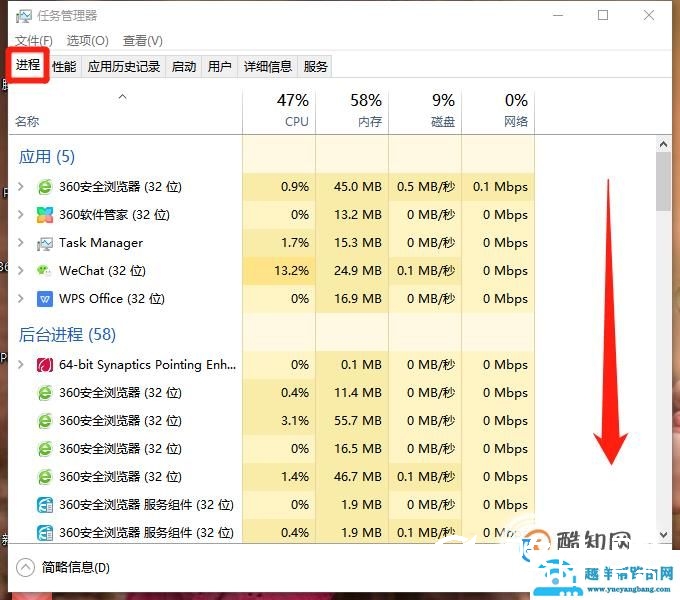Image resolution: width=680 pixels, height=600 pixels.
Task: Click the 13.2% CPU value for WeChat
Action: click(291, 271)
